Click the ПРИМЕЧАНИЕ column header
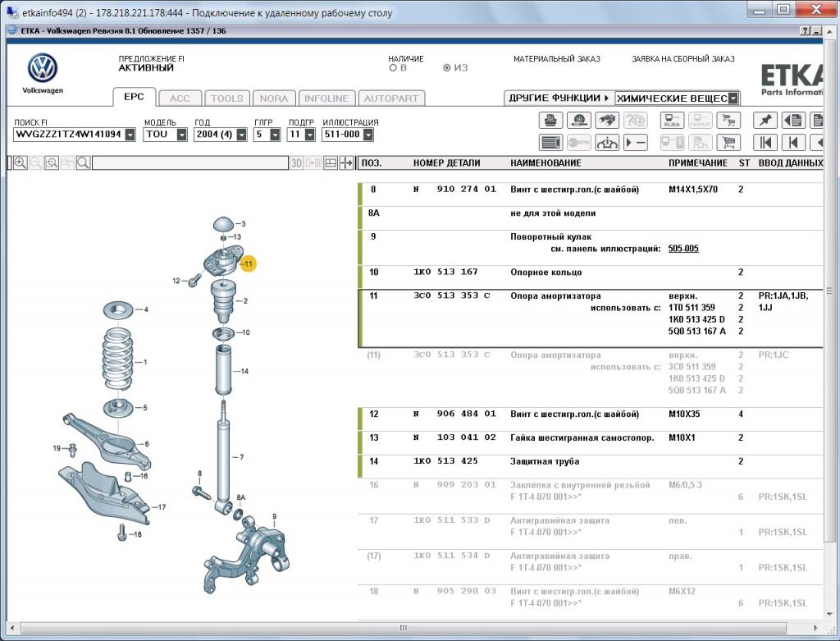The image size is (840, 641). point(697,163)
